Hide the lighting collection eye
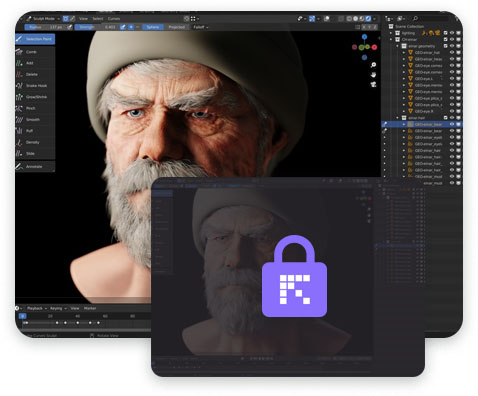The image size is (478, 396). click(x=452, y=33)
